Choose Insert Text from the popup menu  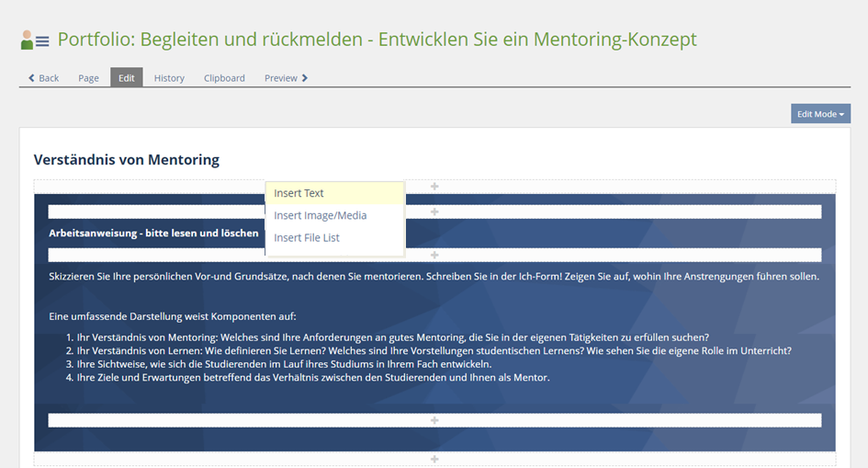click(x=299, y=193)
